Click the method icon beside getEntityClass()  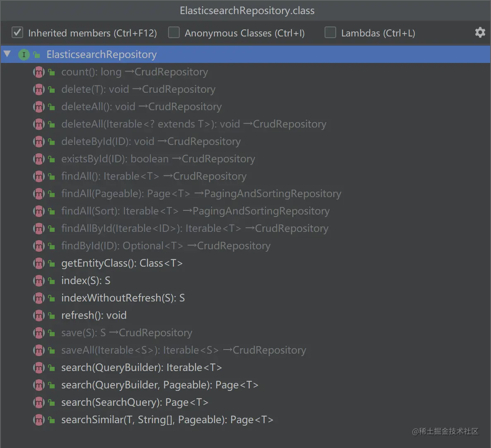coord(39,263)
